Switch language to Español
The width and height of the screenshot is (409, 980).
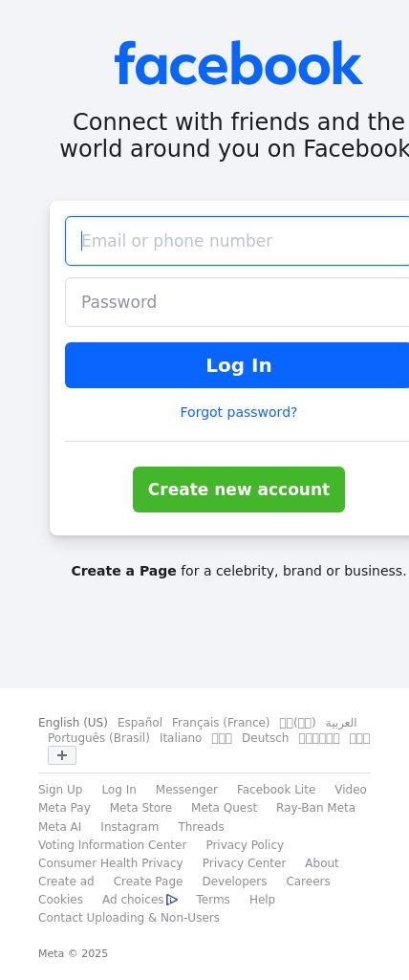coord(140,723)
